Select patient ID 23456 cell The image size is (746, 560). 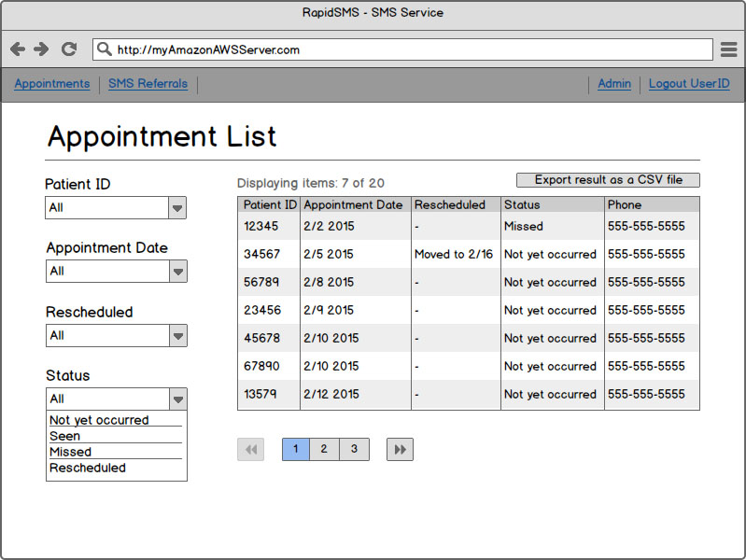click(x=269, y=310)
